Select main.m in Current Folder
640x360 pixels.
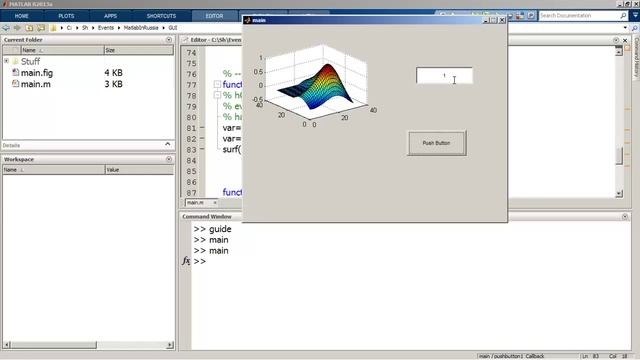tap(36, 84)
